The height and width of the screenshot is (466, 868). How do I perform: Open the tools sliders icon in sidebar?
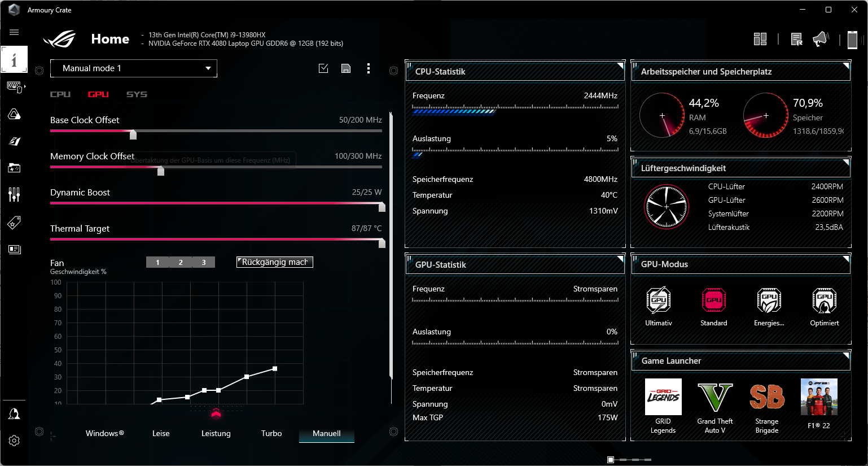(x=14, y=195)
